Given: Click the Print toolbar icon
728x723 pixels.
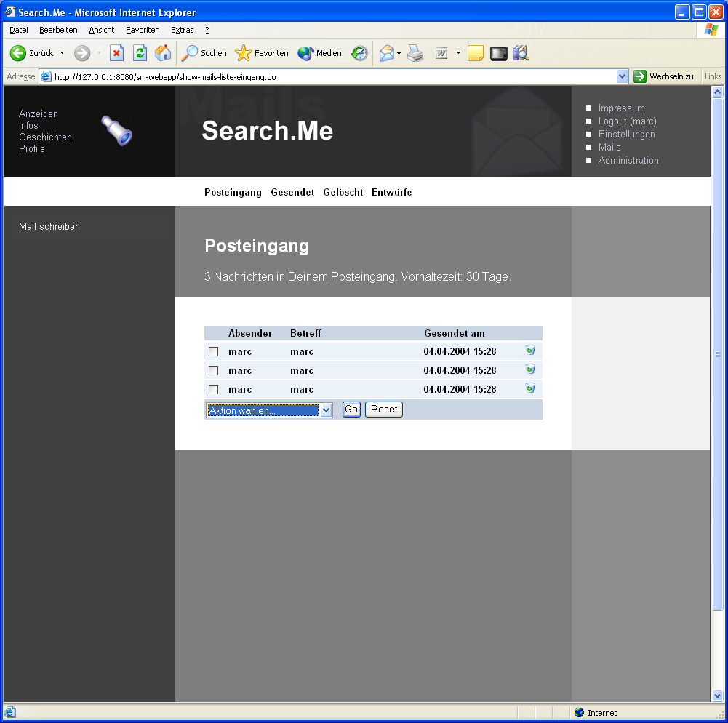Looking at the screenshot, I should pos(415,53).
